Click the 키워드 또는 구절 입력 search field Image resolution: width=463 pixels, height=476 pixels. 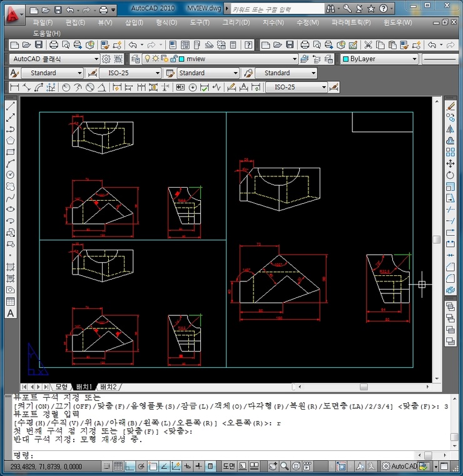point(278,9)
